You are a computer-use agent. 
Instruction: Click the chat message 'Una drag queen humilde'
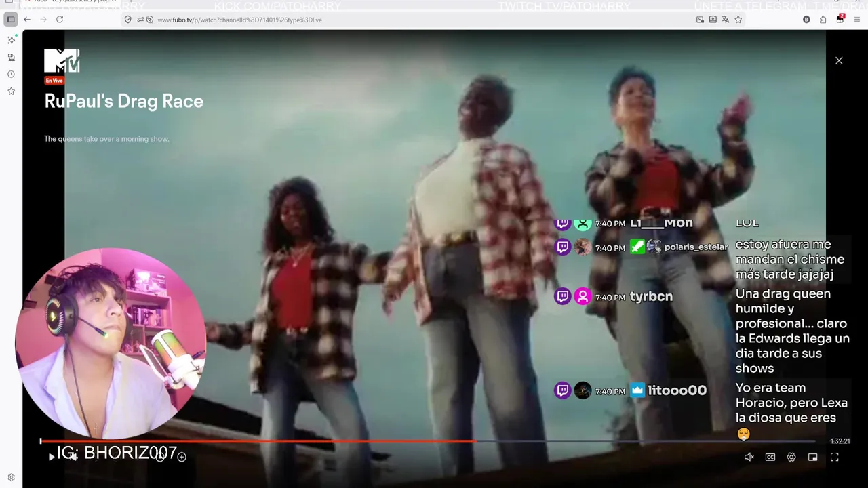pyautogui.click(x=792, y=331)
